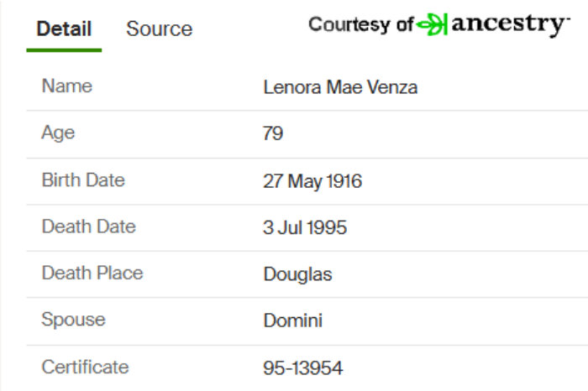Select the age value 79
Image resolution: width=588 pixels, height=391 pixels.
273,133
